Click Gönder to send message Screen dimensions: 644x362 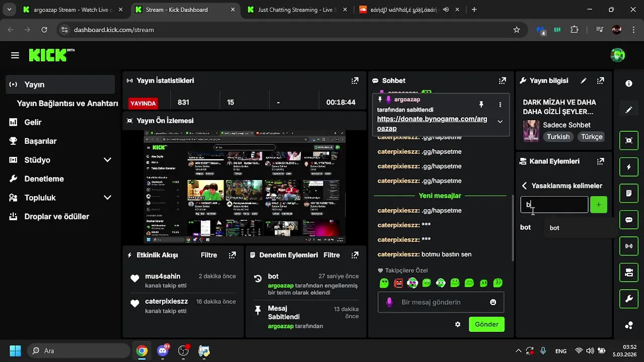[x=487, y=324]
